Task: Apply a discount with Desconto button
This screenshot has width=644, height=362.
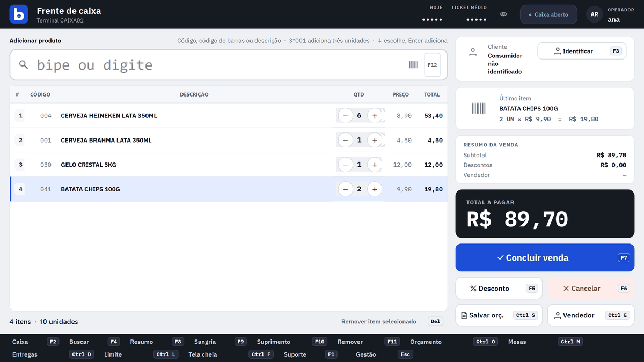Action: [x=499, y=289]
